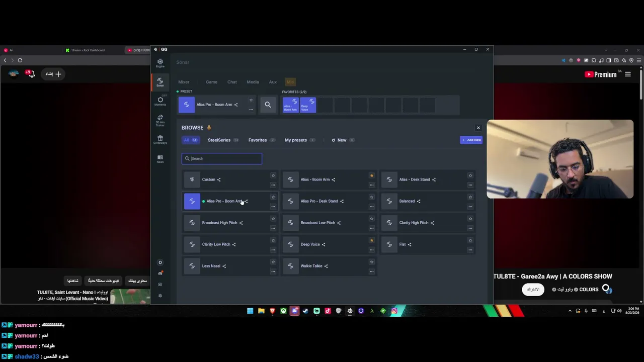Open TUL8TE Nano music video thumbnail
Image resolution: width=644 pixels, height=362 pixels.
click(130, 297)
